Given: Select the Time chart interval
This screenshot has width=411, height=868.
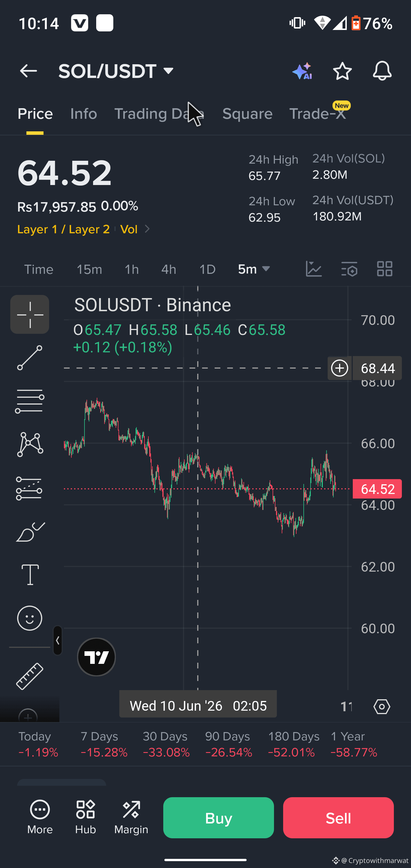Looking at the screenshot, I should (39, 269).
